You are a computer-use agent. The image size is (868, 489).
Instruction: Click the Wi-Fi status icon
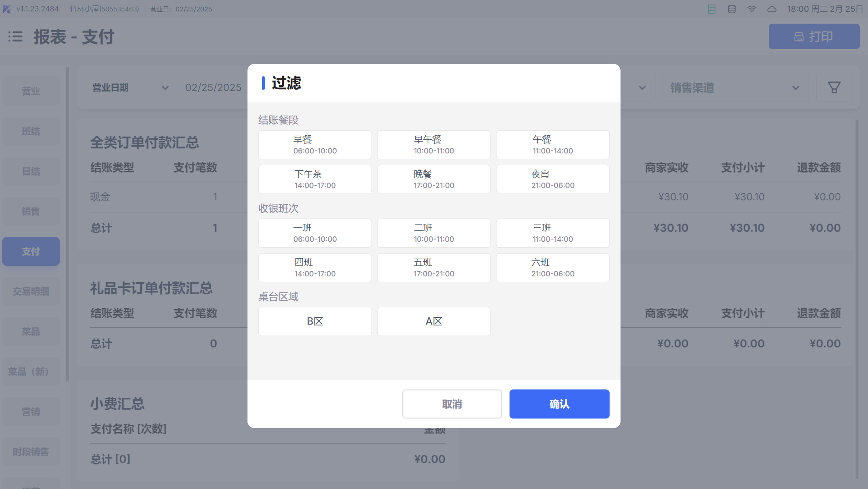tap(752, 9)
